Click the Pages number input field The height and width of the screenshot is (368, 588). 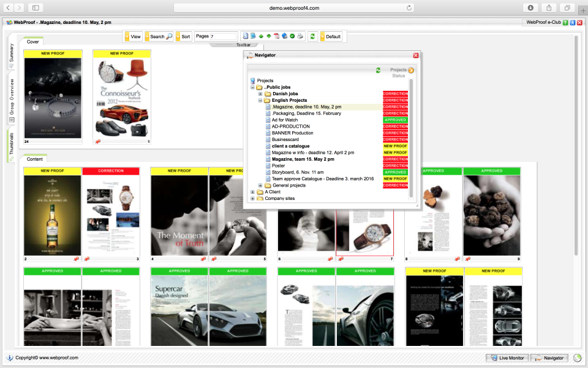tap(223, 36)
